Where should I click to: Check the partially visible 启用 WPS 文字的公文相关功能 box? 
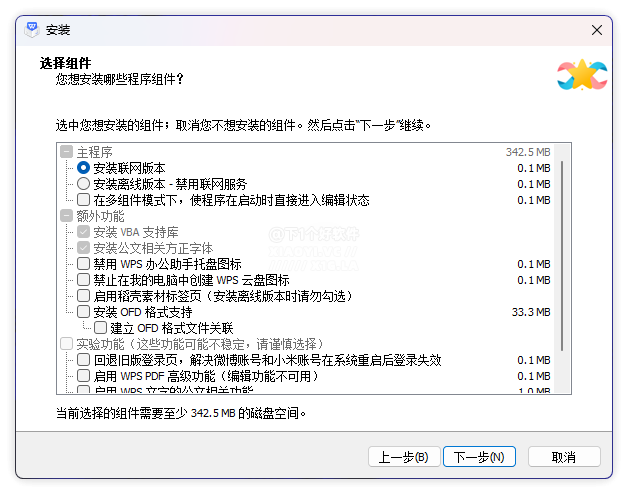83,389
